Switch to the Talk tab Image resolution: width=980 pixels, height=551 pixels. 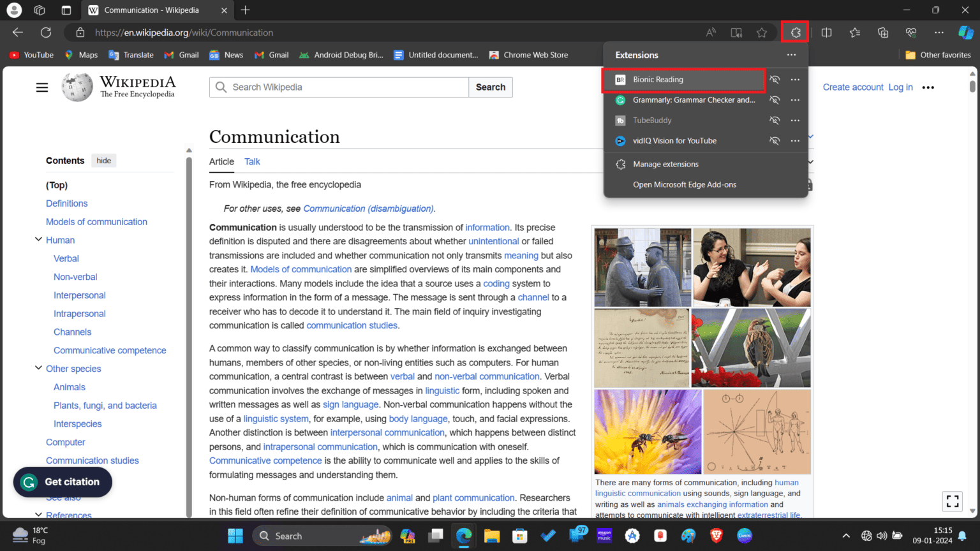(252, 161)
